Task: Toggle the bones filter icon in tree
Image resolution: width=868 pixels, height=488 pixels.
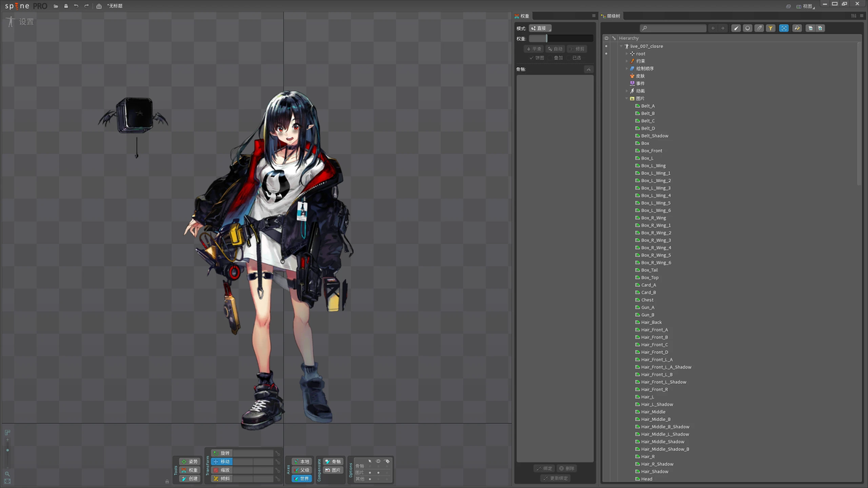Action: coord(735,28)
